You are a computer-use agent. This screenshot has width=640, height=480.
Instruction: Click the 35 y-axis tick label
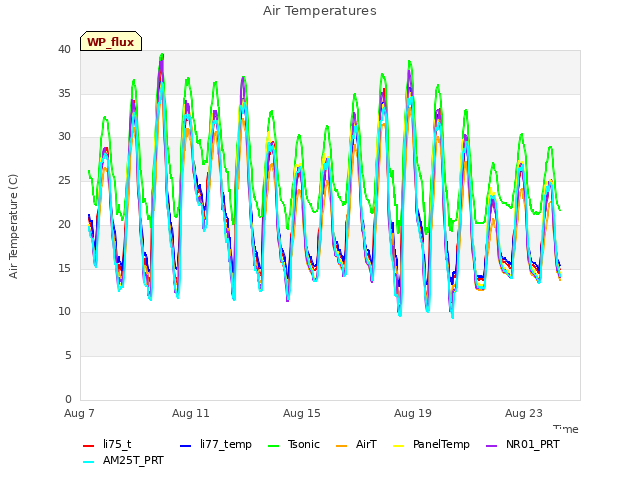point(64,93)
